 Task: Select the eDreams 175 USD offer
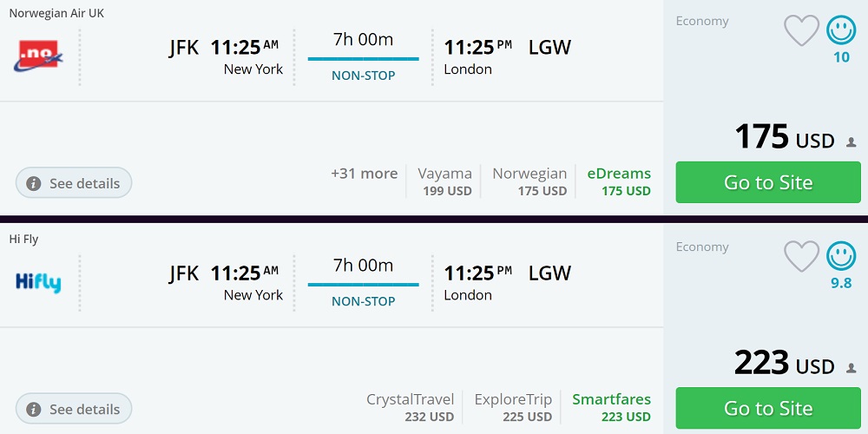click(x=619, y=181)
